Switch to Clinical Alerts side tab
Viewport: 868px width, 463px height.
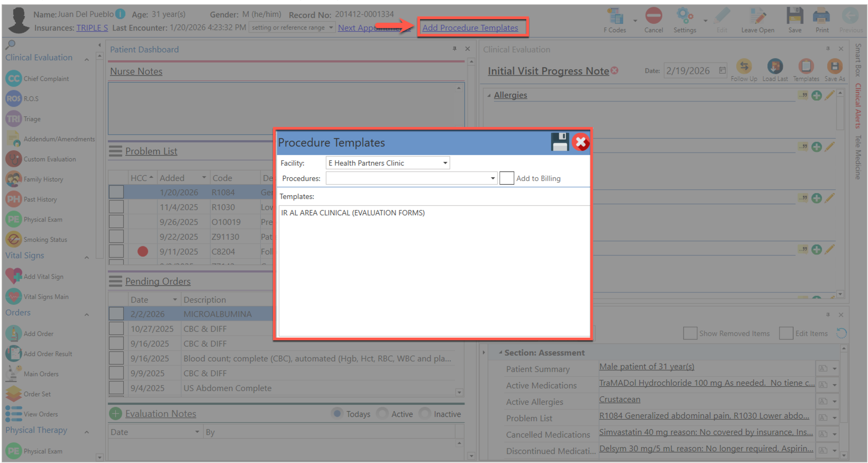(858, 106)
